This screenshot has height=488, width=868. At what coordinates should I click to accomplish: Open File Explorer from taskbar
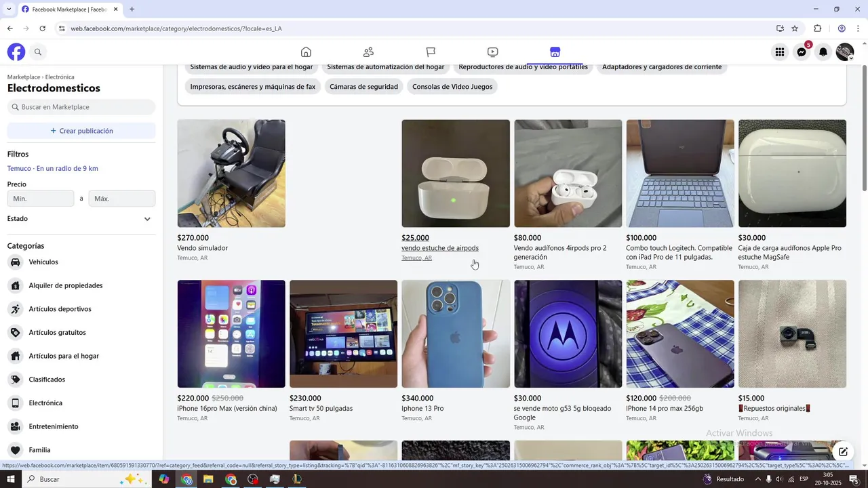click(208, 479)
